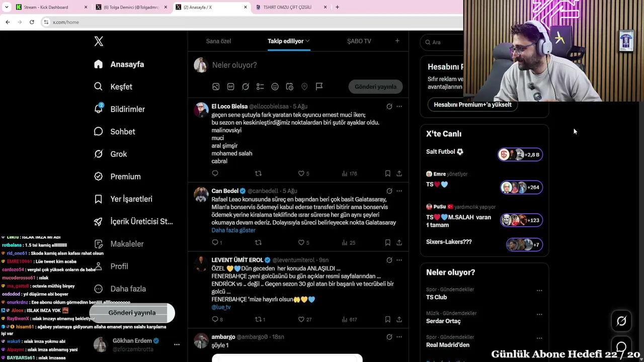Open a new browser tab
This screenshot has height=362, width=644.
[337, 7]
